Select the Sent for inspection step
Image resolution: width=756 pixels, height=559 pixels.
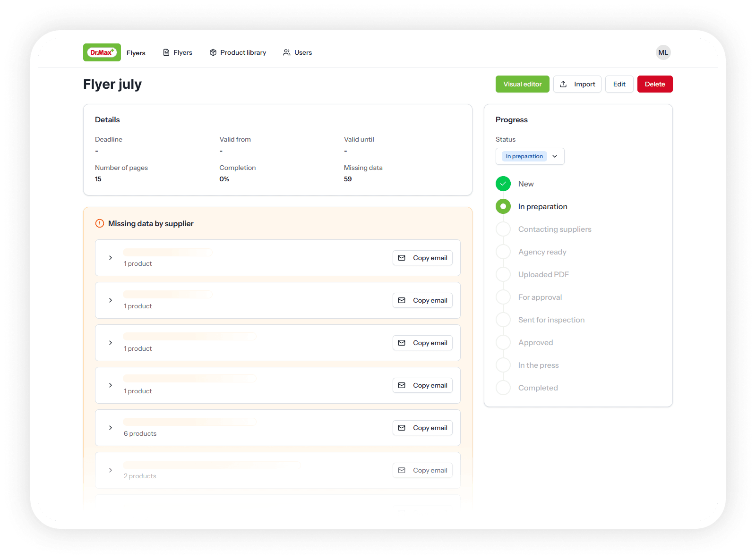[x=541, y=320]
